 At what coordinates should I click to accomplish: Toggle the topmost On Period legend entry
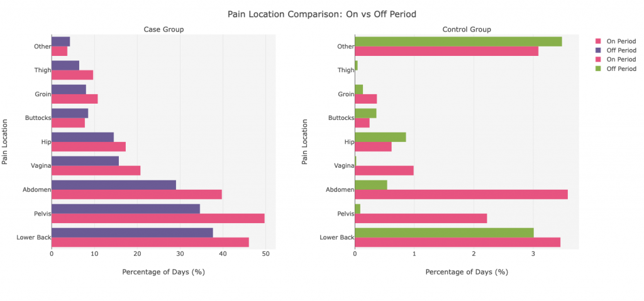point(621,41)
